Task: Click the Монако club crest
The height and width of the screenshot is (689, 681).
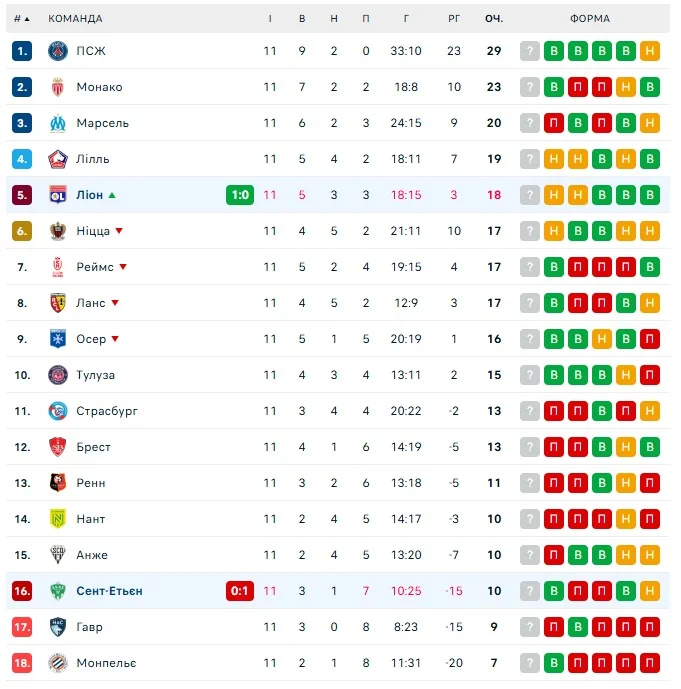Action: (57, 87)
